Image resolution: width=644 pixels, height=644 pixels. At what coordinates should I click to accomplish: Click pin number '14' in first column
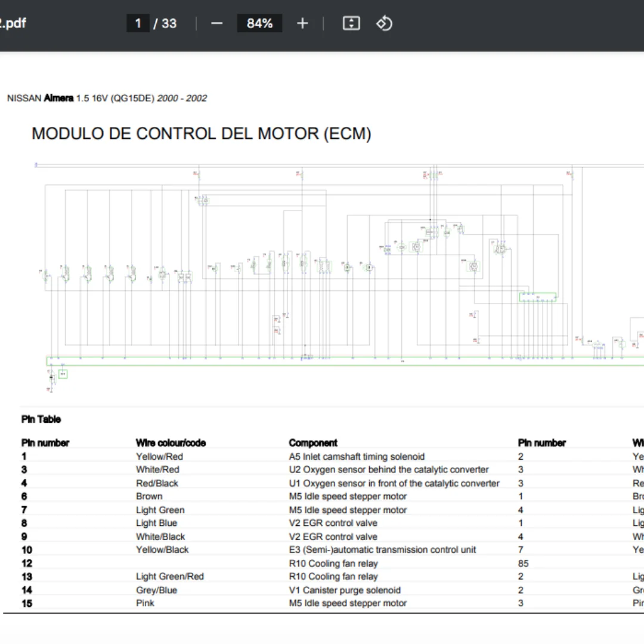(27, 590)
